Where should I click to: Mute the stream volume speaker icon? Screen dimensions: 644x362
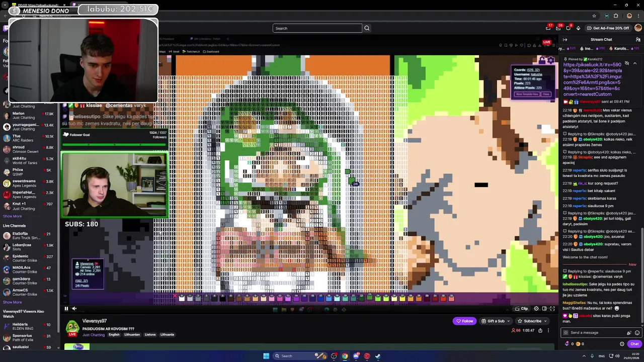pyautogui.click(x=74, y=309)
